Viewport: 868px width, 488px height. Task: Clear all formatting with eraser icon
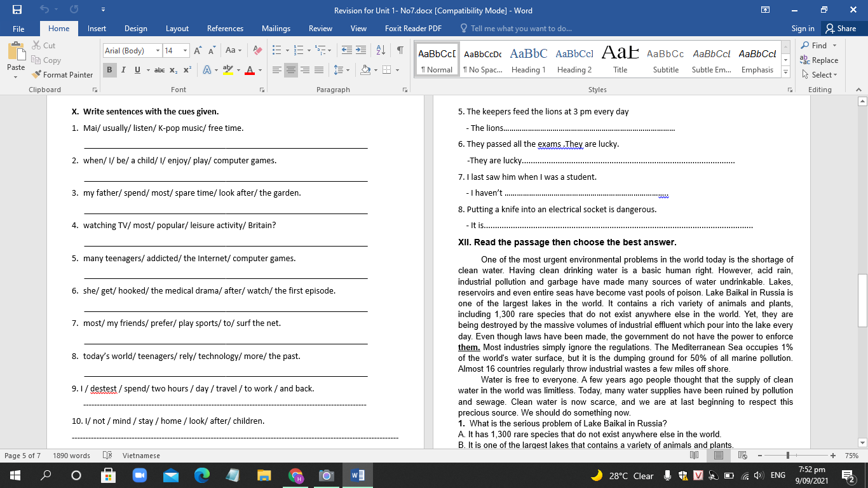(x=257, y=50)
